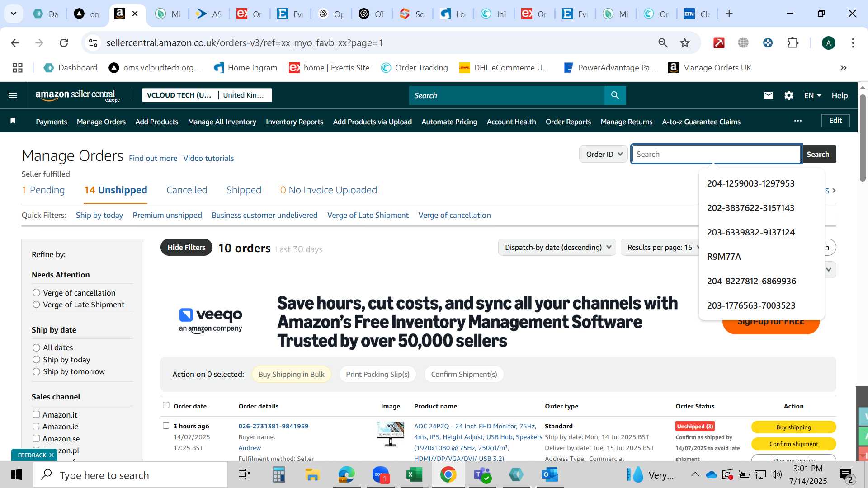
Task: Open the Order ID search type dropdown
Action: [604, 154]
